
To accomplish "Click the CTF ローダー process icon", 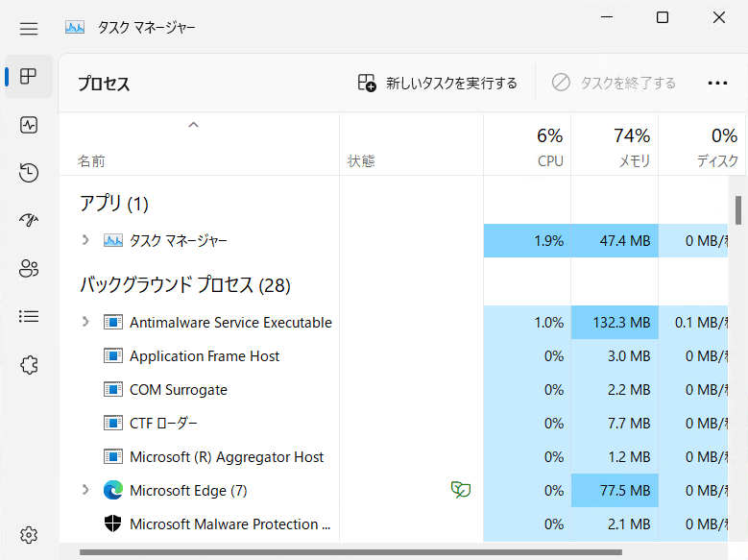I will click(113, 423).
